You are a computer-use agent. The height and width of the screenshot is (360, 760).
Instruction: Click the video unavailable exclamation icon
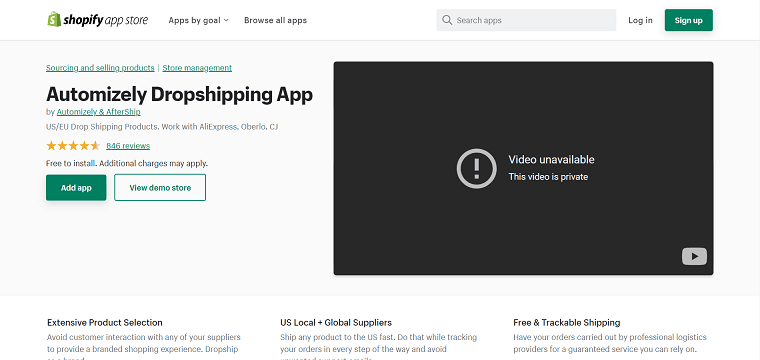476,168
